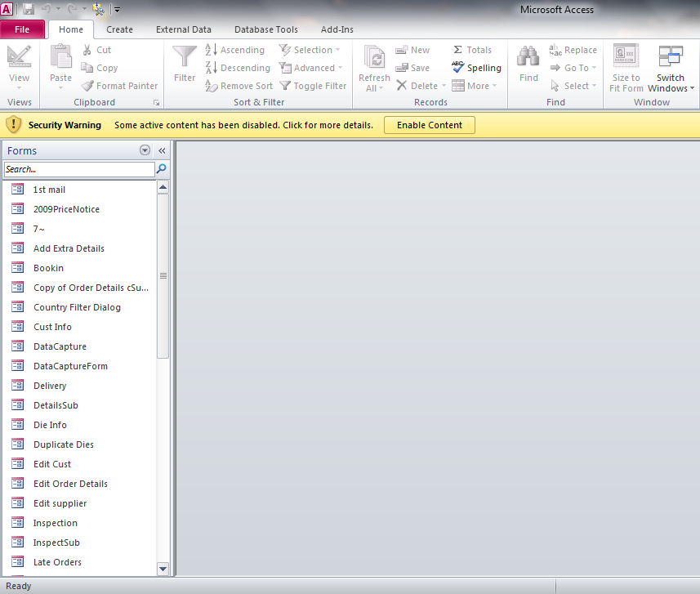
Task: Click the navigation pane Search box
Action: tap(79, 169)
